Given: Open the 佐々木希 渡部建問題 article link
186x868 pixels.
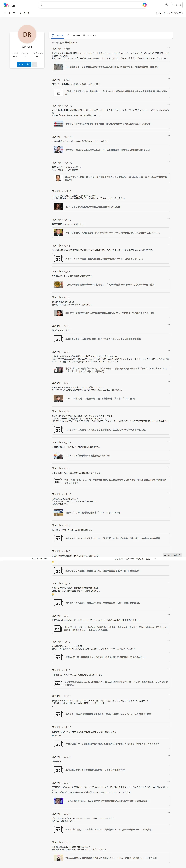Looking at the screenshot, I should click(x=111, y=714).
